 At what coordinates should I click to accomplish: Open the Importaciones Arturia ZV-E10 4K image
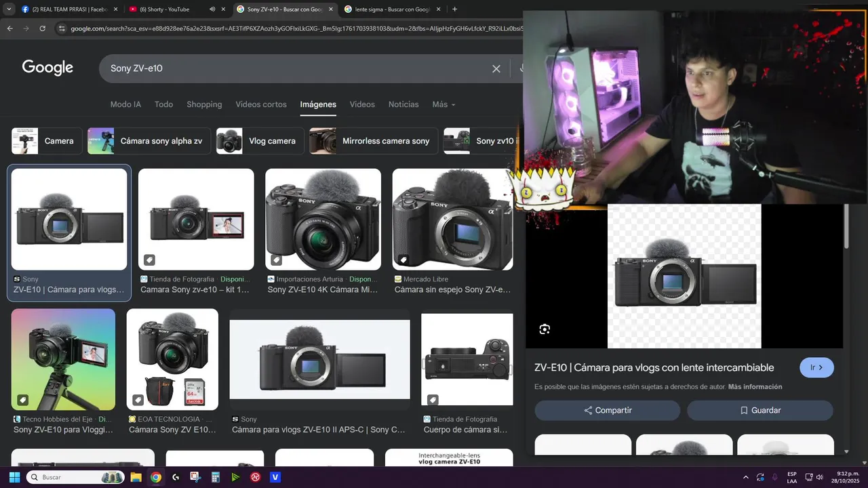(323, 220)
